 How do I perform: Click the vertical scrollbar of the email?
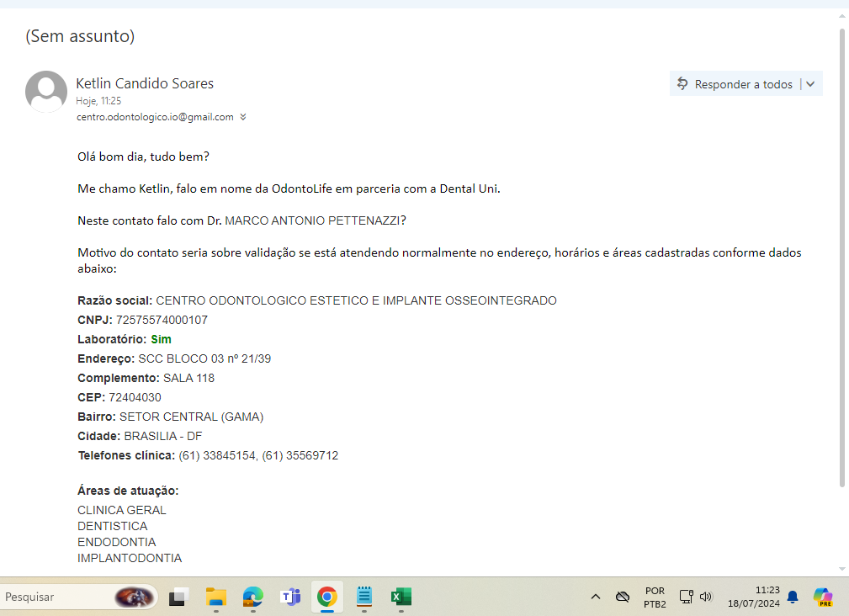[x=842, y=258]
